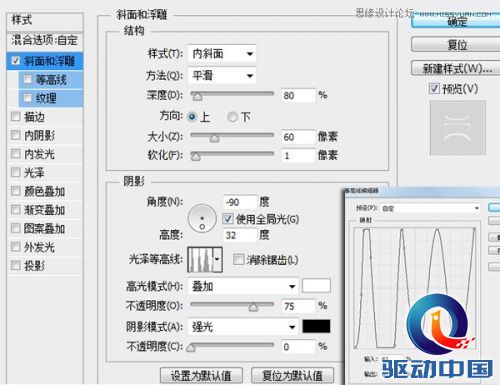Enable the 颜色叠加 style checkbox
This screenshot has height=385, width=500.
[x=15, y=191]
